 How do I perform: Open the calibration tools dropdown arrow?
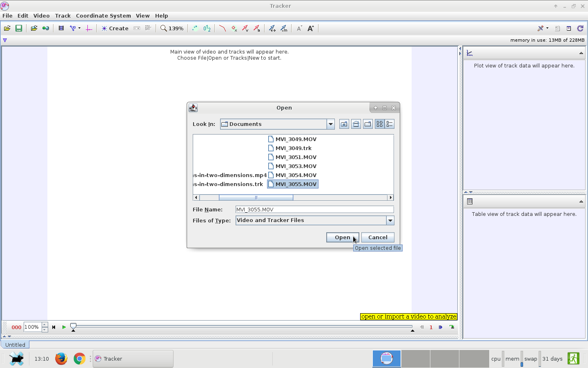pyautogui.click(x=79, y=28)
